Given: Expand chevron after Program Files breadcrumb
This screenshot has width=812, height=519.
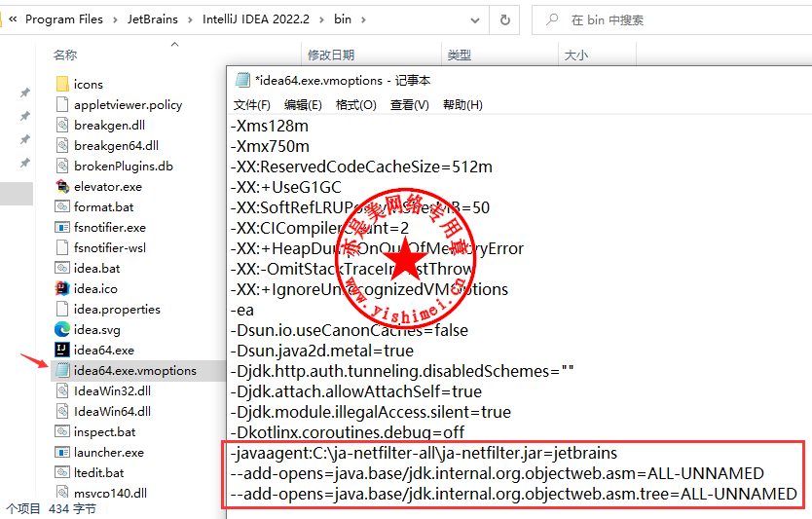Looking at the screenshot, I should coord(116,19).
